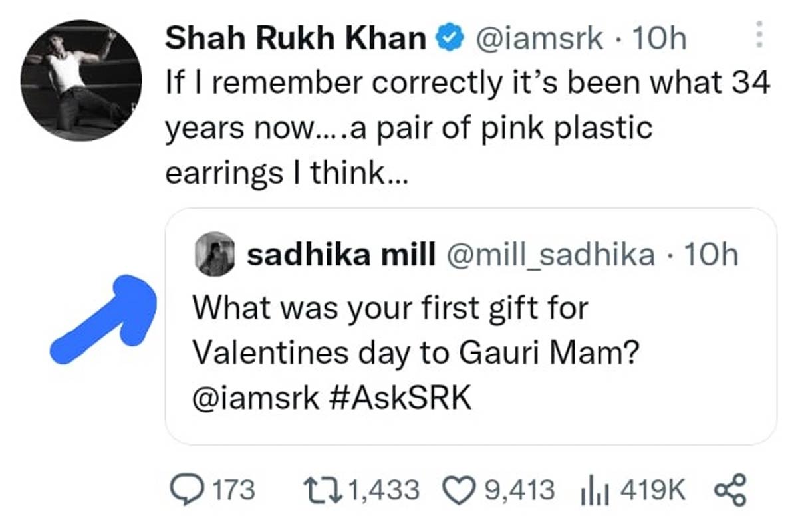Click the 1,433 retweets count
Viewport: 798px width, 532px height.
point(384,490)
